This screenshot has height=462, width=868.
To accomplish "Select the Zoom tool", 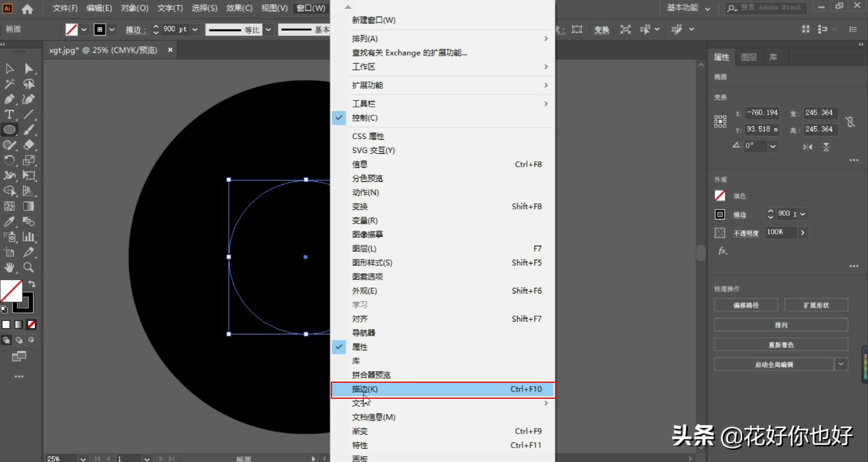I will [x=29, y=267].
